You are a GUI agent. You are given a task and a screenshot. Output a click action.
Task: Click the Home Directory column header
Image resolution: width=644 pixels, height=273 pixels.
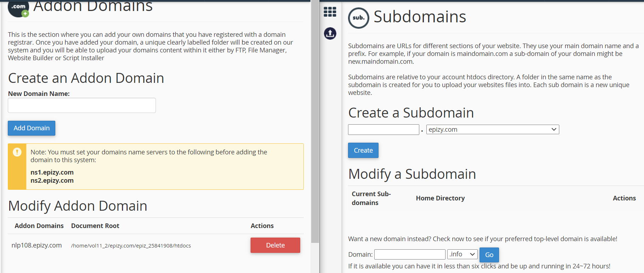440,198
